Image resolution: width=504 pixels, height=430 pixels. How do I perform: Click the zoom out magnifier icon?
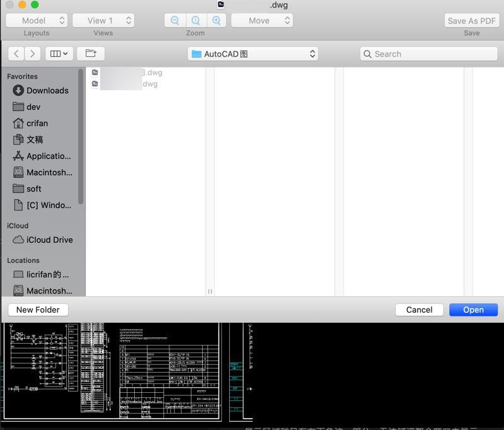(x=175, y=21)
